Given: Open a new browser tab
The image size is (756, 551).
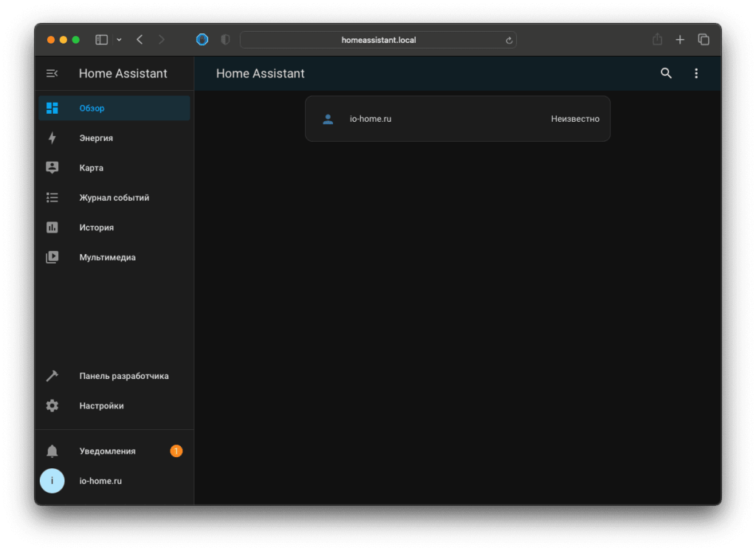Looking at the screenshot, I should click(680, 40).
